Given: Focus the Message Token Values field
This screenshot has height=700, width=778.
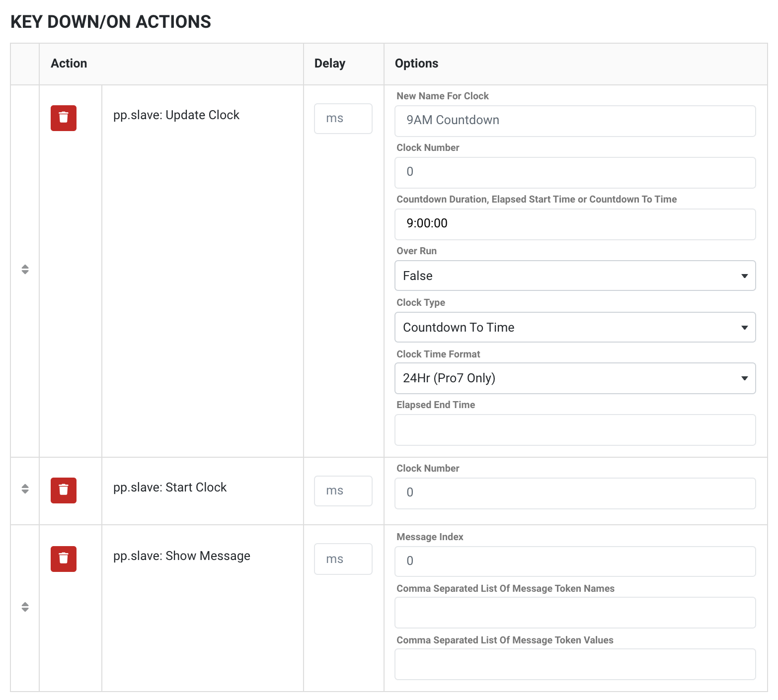Looking at the screenshot, I should click(575, 664).
